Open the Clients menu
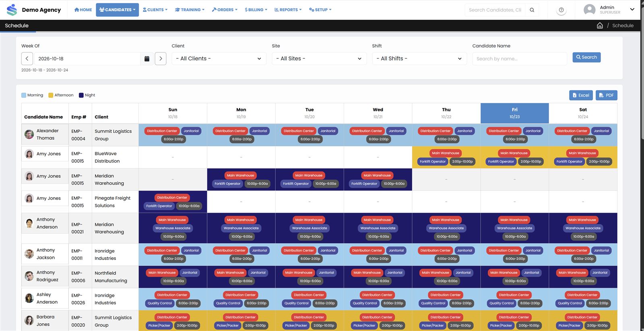The height and width of the screenshot is (331, 644). (155, 10)
